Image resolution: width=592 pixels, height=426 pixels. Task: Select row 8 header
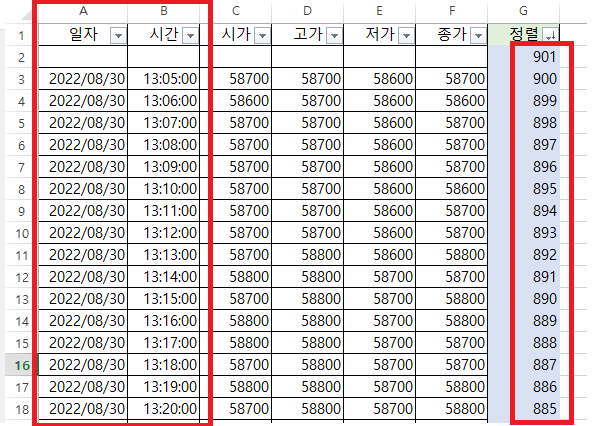tap(22, 189)
